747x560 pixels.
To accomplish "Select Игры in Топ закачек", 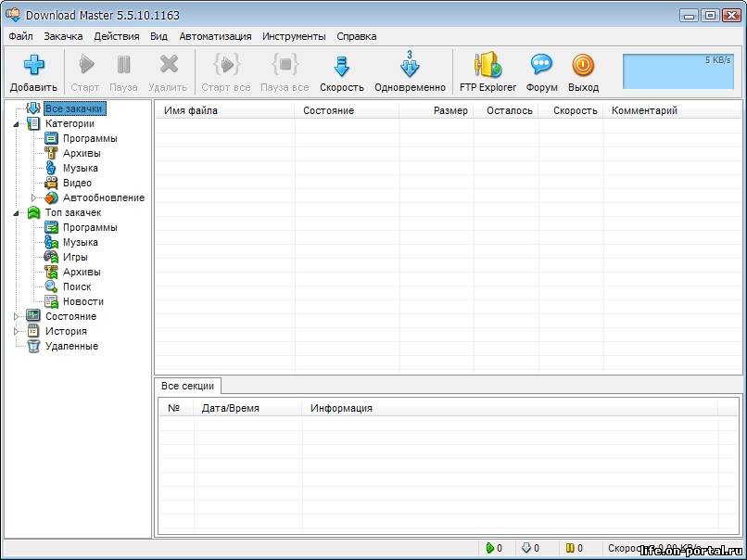I will click(75, 257).
